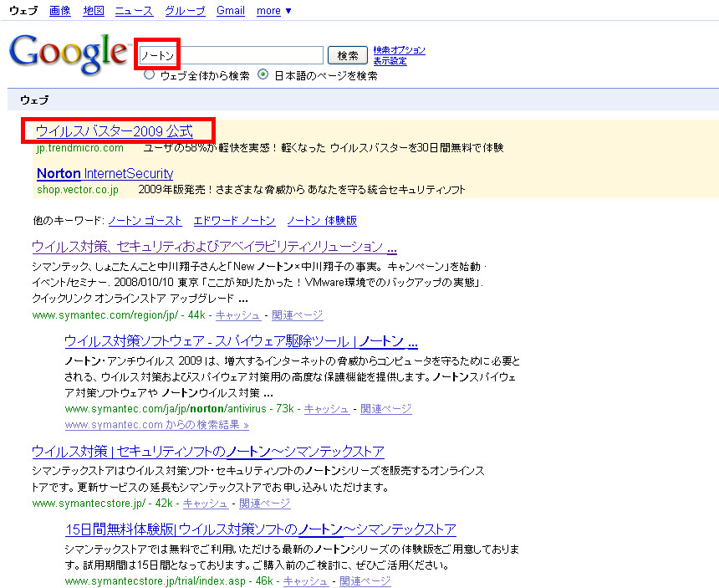This screenshot has height=588, width=719.
Task: Open result 15日間無料体験版 ウイルス対策ソフトのノートン
Action: (261, 529)
